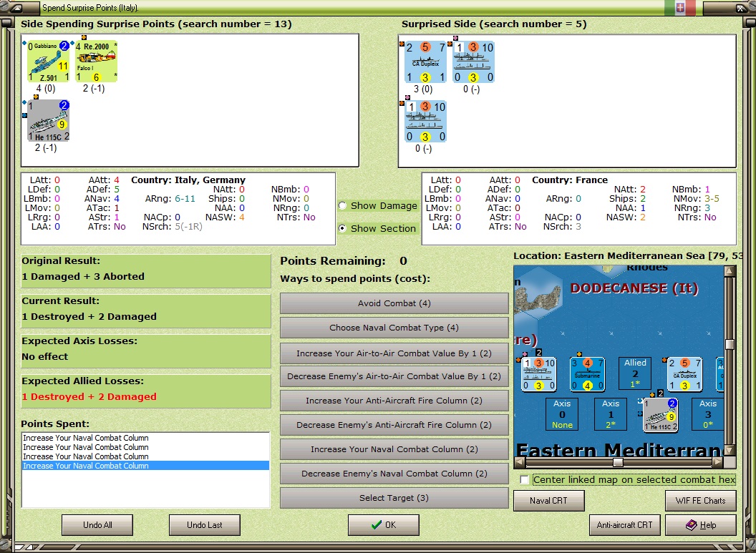756x553 pixels.
Task: Select the Re.2000 Falco I fighter counter
Action: 96,62
